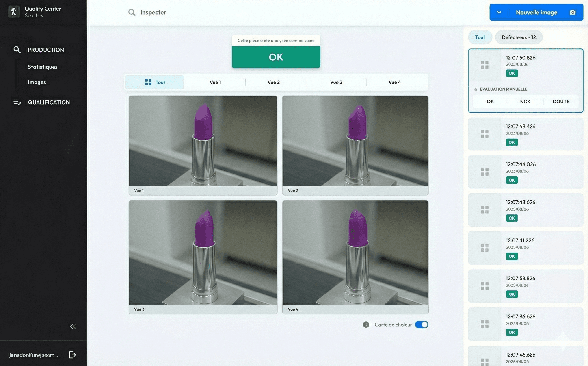Click the logout icon at bottom left
The image size is (588, 366).
point(72,355)
